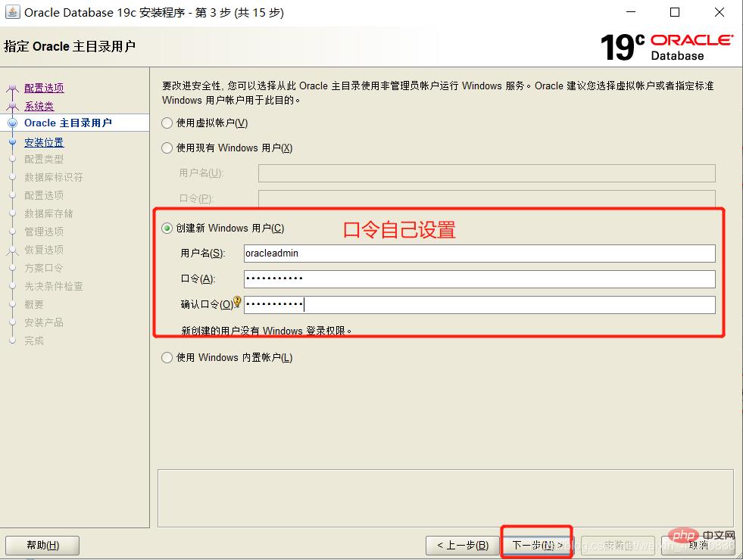The height and width of the screenshot is (560, 743).
Task: Focus the 确认口令(O) password field
Action: [479, 304]
